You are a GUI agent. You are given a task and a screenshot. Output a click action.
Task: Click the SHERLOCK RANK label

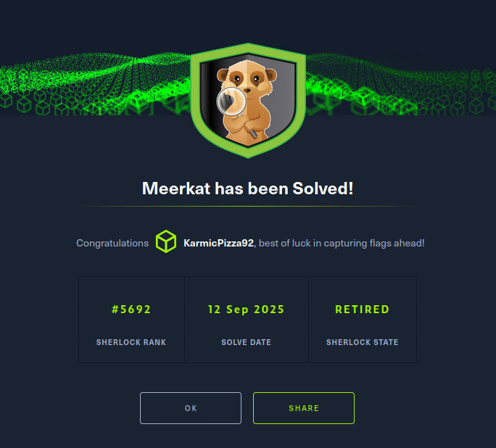131,342
